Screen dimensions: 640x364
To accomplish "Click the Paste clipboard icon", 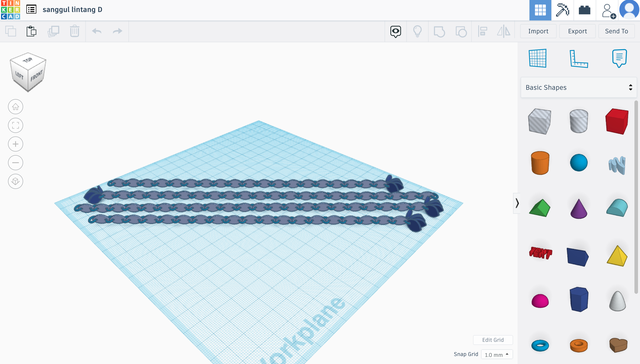I will (32, 31).
